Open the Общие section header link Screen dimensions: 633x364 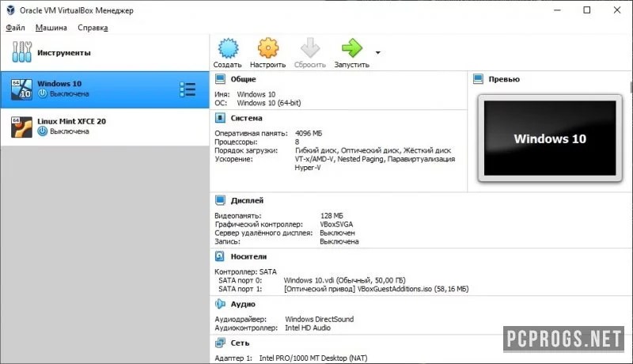click(x=243, y=79)
